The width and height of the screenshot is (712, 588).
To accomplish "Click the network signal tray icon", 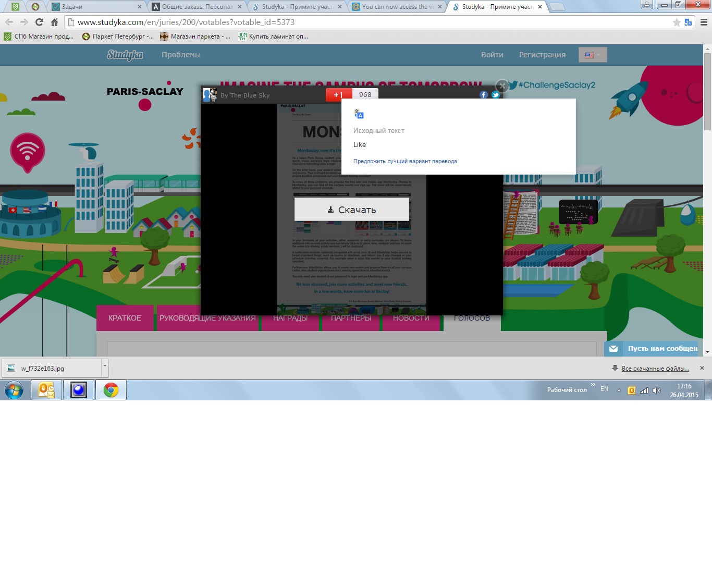I will pyautogui.click(x=644, y=390).
